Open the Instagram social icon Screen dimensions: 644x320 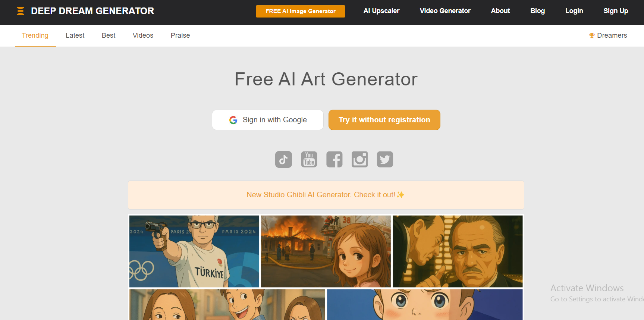tap(360, 159)
